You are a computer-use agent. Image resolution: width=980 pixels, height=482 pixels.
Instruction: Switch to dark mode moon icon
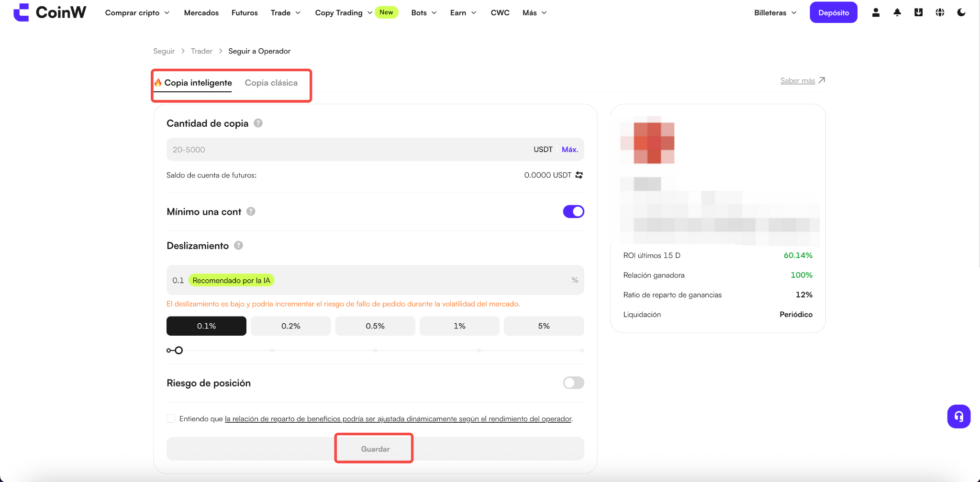[x=961, y=12]
